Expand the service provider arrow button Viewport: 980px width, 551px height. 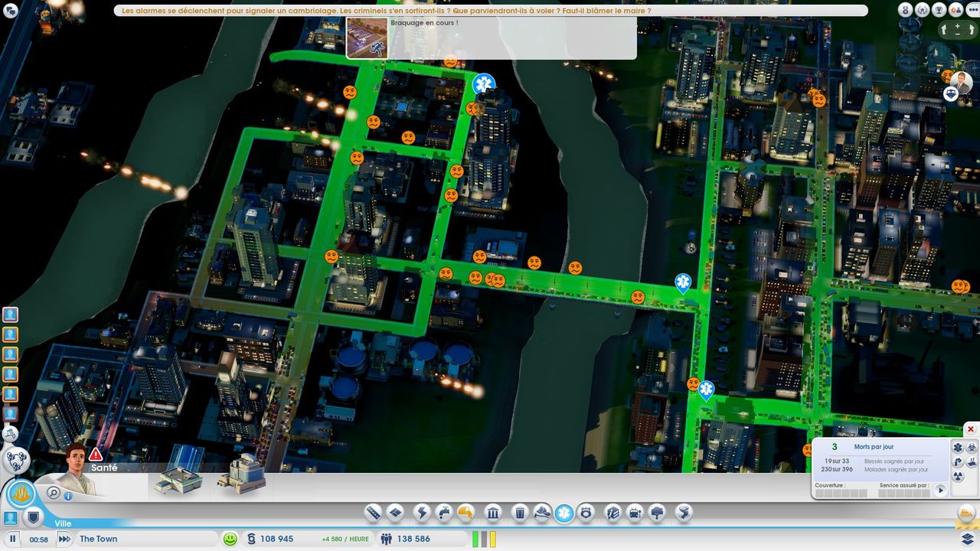941,491
